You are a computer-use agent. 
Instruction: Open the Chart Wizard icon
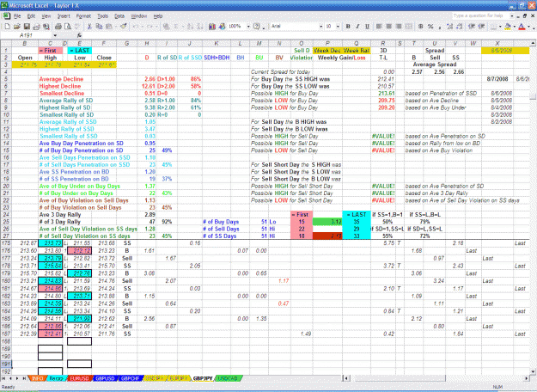(212, 27)
